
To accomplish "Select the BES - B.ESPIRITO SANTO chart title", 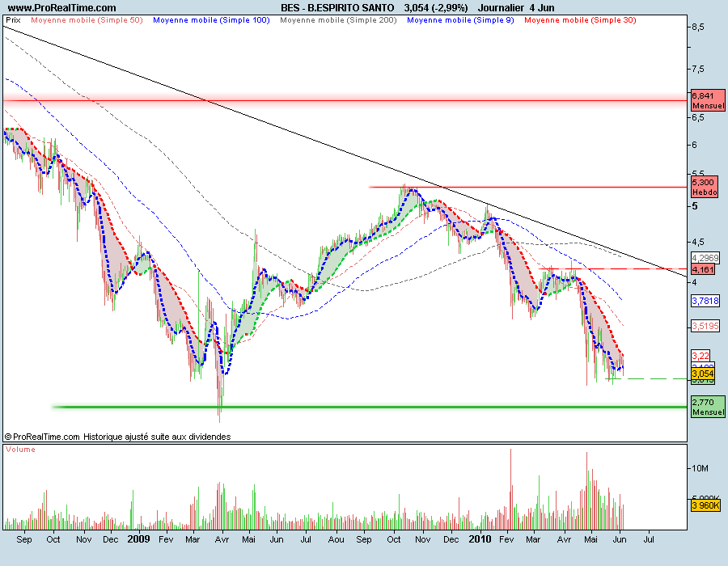I will (337, 8).
